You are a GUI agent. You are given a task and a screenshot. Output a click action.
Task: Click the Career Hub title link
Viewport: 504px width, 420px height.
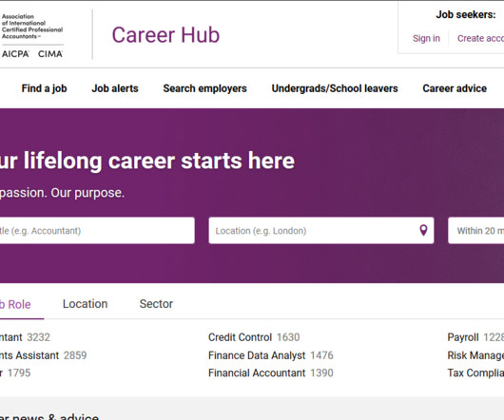[x=165, y=34]
